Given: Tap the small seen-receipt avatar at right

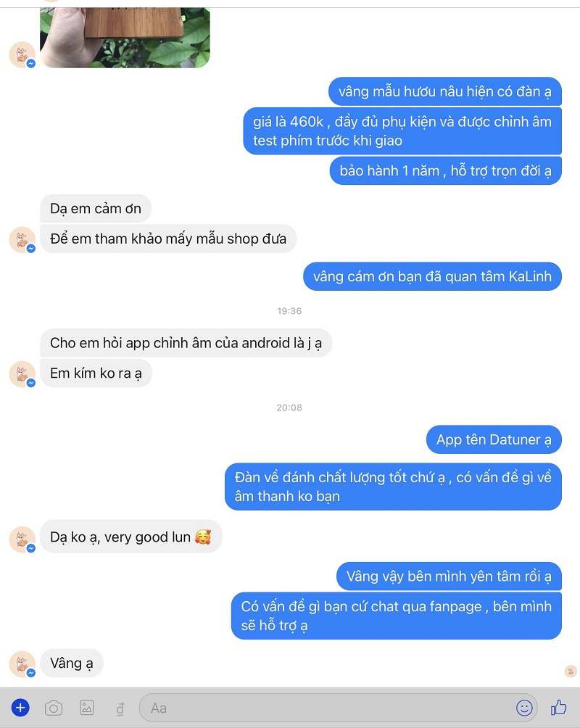Looking at the screenshot, I should click(571, 671).
